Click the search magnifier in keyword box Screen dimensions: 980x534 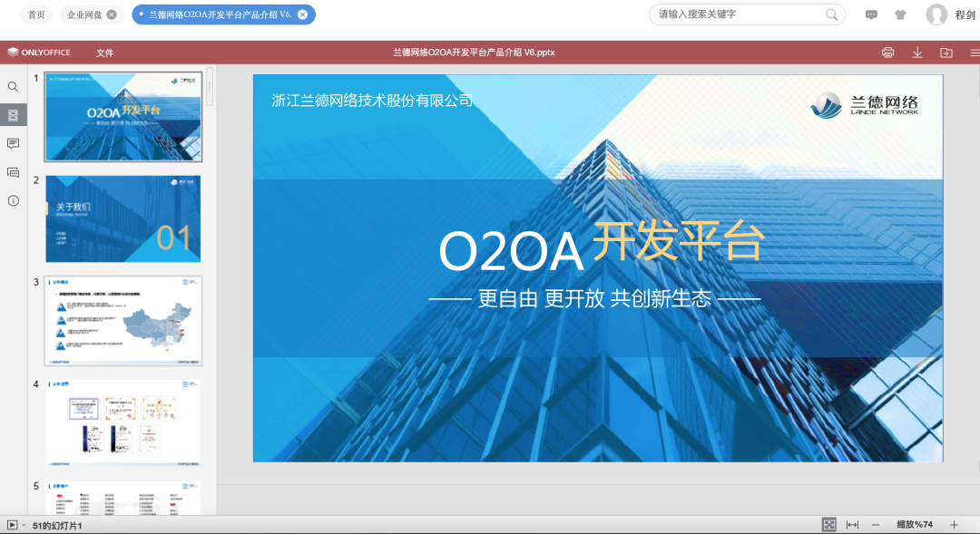[x=831, y=15]
